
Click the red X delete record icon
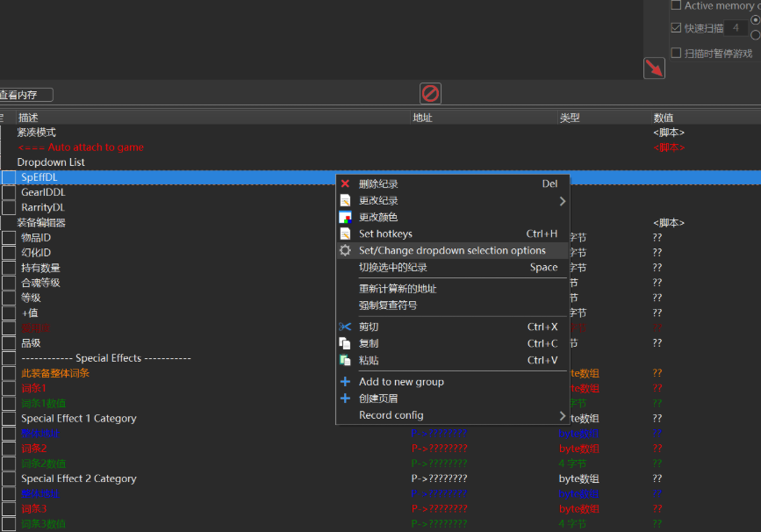345,184
